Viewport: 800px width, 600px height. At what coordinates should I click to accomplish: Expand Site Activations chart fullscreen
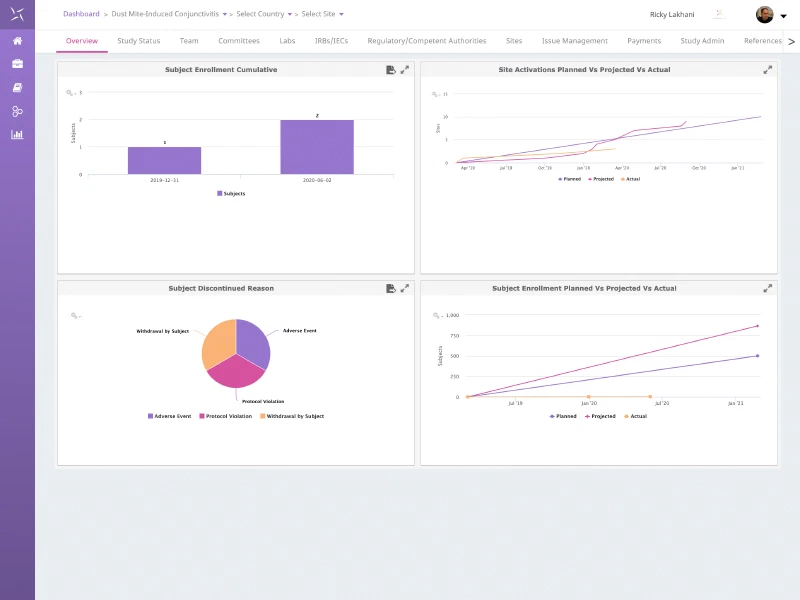point(767,70)
